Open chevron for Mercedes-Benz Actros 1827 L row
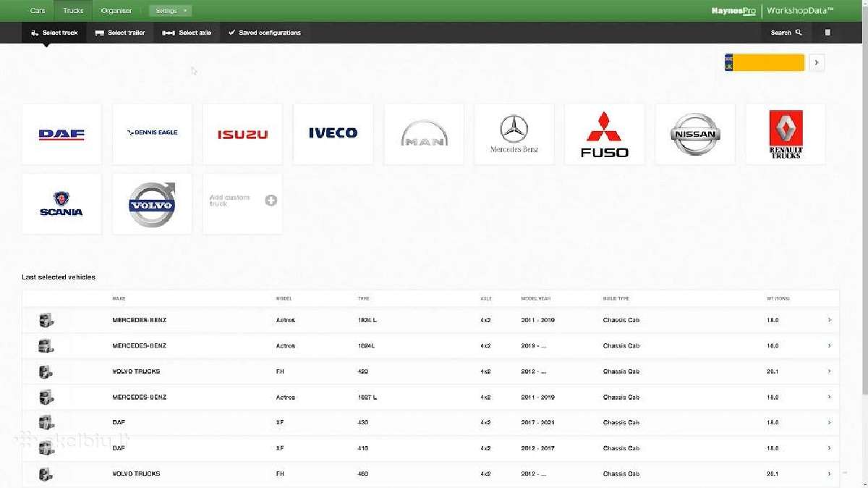The height and width of the screenshot is (488, 868). click(829, 397)
